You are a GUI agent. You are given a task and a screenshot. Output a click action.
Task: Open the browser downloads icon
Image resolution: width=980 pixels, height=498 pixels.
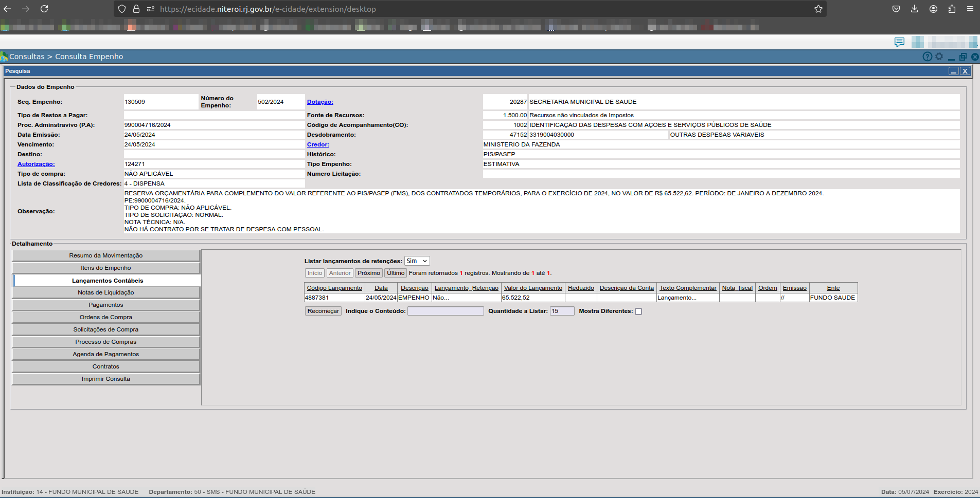point(914,9)
